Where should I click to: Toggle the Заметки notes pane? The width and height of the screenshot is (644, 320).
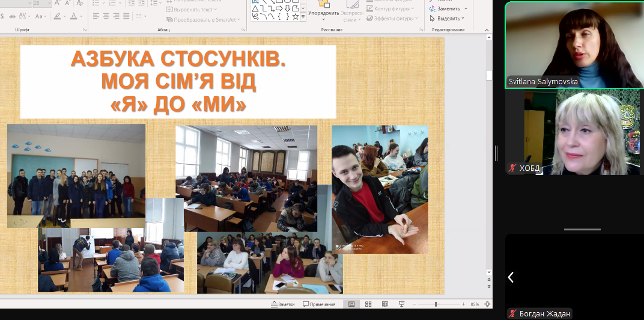click(283, 304)
